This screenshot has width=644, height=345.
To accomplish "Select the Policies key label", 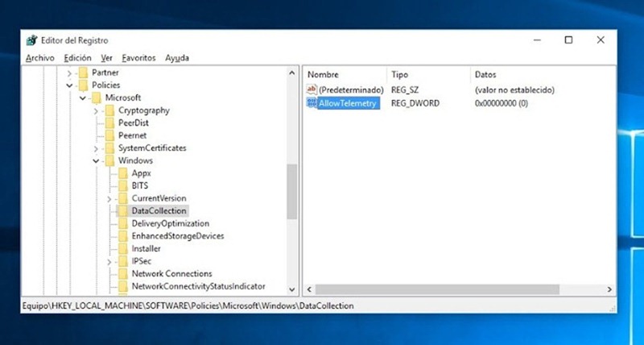I will click(106, 85).
